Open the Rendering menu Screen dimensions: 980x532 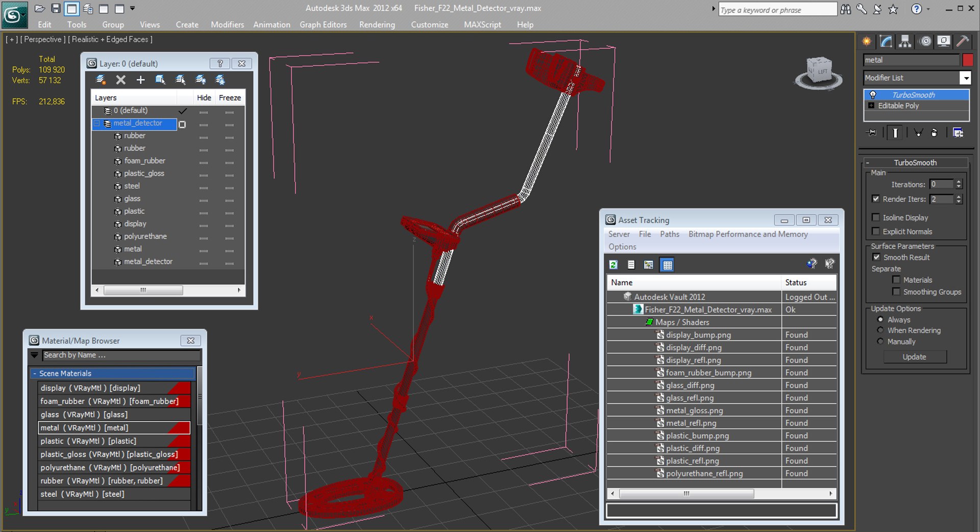(377, 25)
